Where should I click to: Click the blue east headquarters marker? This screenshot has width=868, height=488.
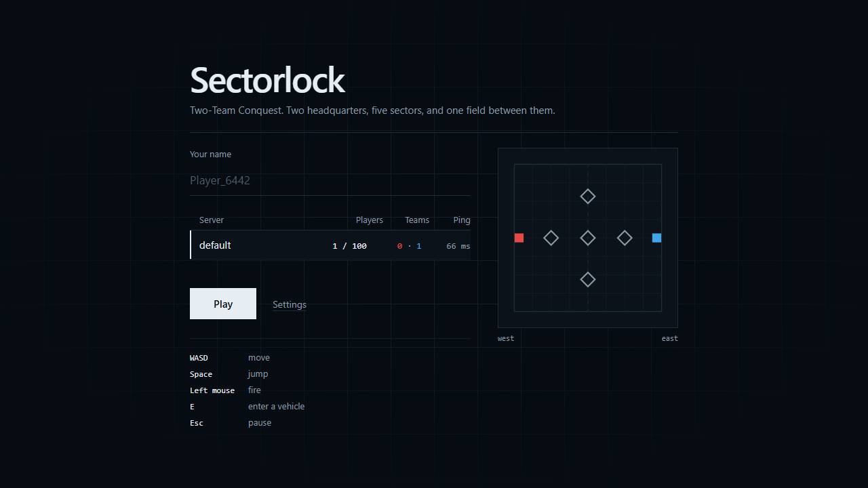point(656,238)
